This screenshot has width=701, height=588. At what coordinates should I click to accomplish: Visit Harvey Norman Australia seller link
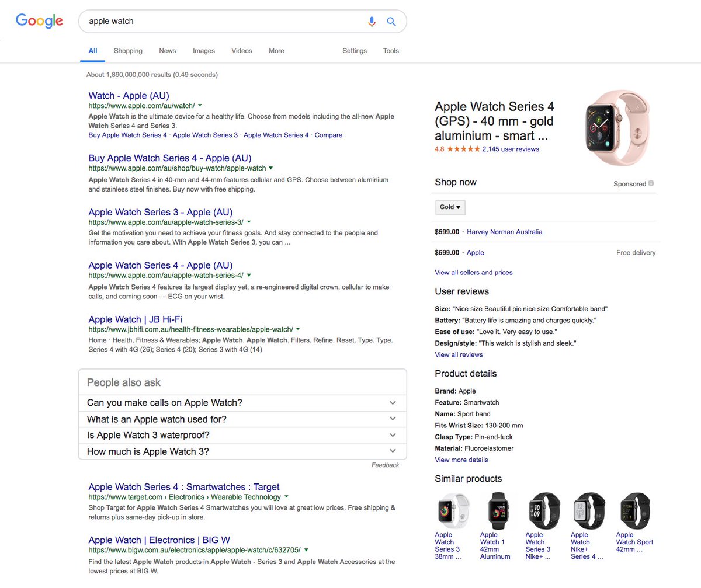tap(505, 232)
